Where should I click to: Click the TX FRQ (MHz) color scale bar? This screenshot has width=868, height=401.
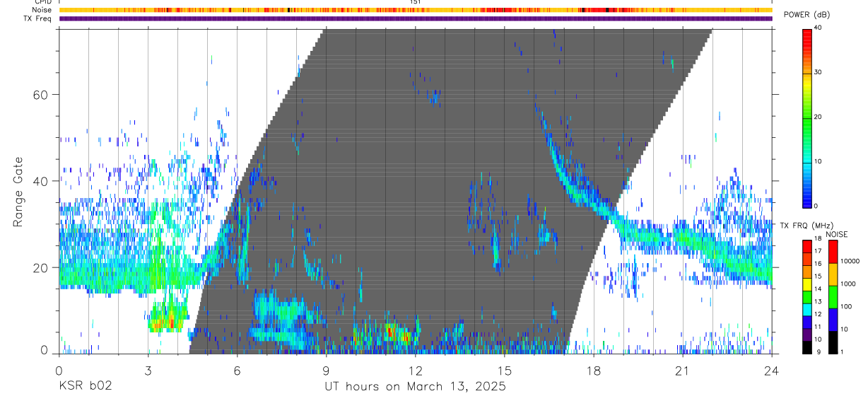(x=807, y=297)
